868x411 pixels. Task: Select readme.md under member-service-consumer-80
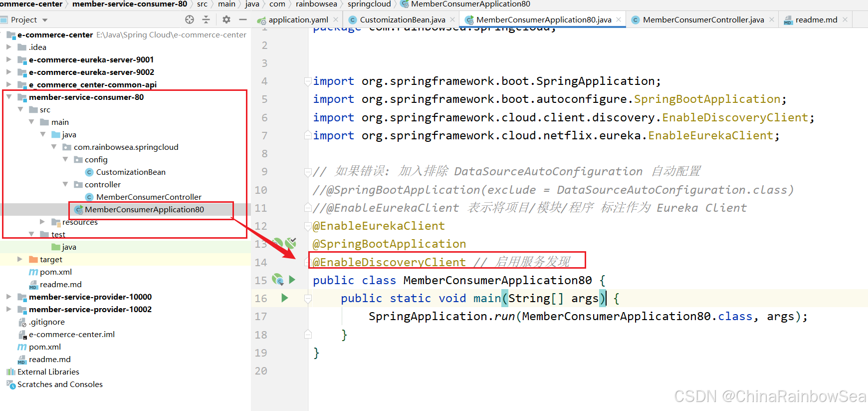click(60, 284)
